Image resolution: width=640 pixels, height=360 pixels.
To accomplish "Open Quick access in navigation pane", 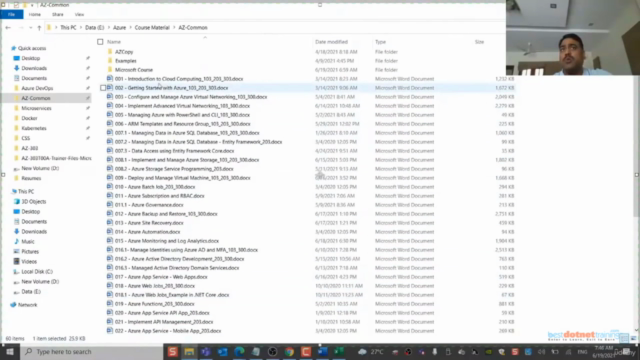I will (32, 48).
